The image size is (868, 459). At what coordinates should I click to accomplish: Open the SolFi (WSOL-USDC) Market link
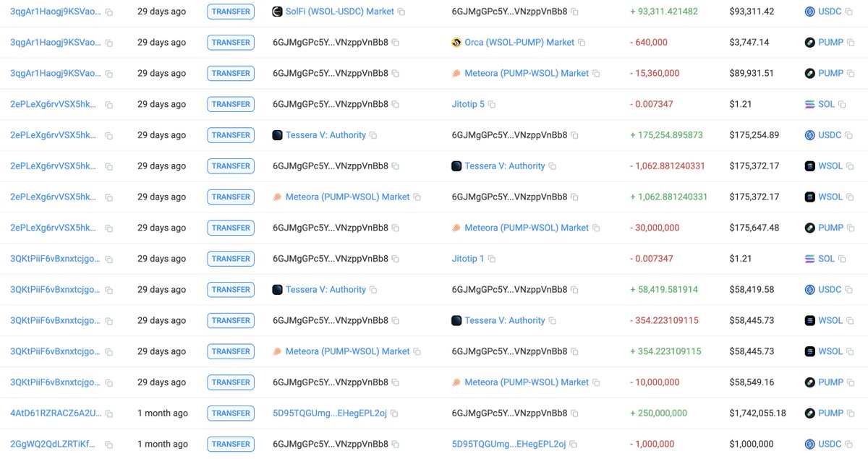tap(340, 12)
